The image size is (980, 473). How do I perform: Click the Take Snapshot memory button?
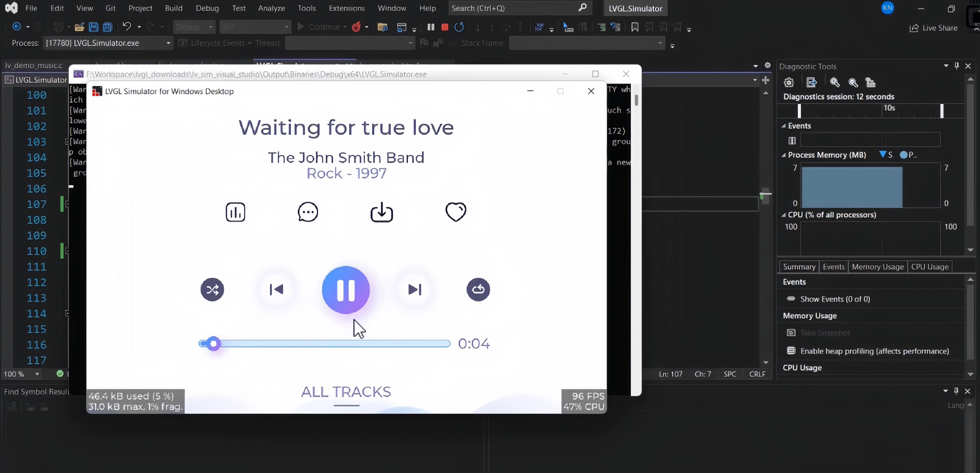click(x=824, y=333)
